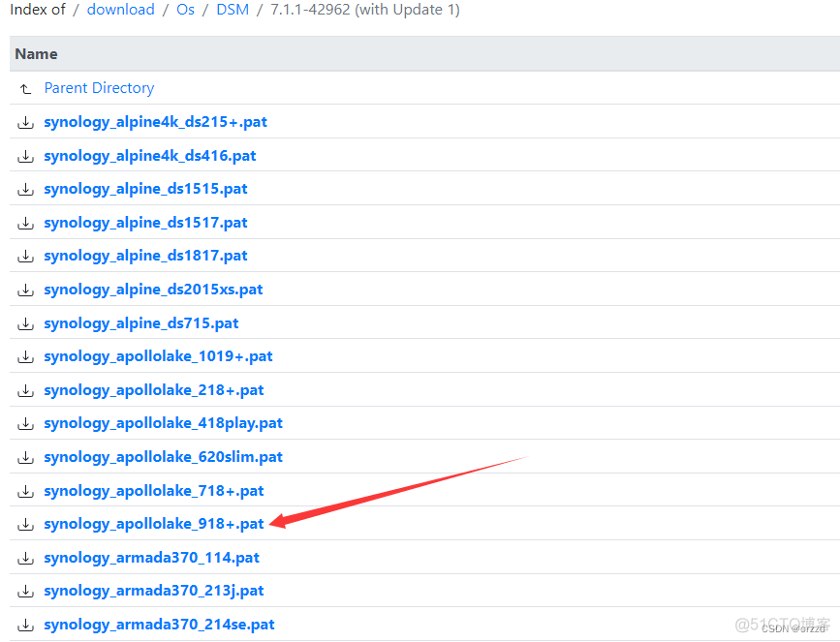
Task: Open synology_apollolake_418play.pat link
Action: pyautogui.click(x=164, y=423)
